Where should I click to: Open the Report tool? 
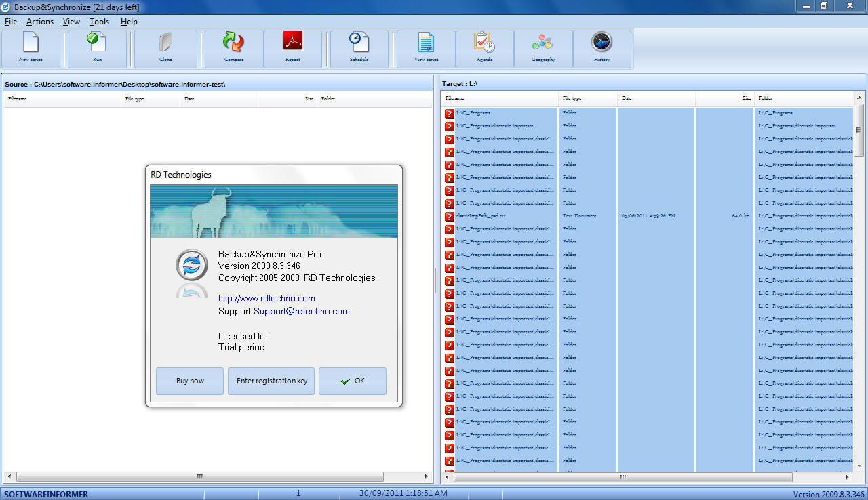293,49
